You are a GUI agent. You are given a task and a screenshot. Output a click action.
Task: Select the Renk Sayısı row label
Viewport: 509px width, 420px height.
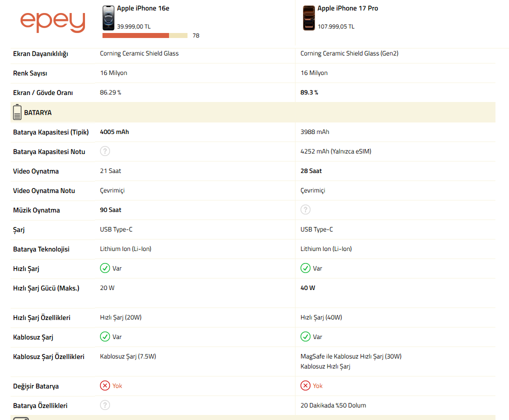click(30, 73)
